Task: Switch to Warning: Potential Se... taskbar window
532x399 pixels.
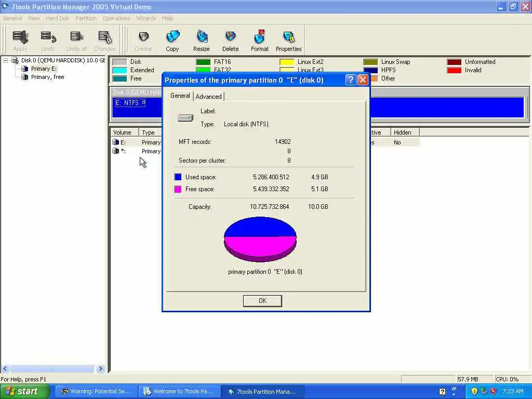Action: click(96, 392)
